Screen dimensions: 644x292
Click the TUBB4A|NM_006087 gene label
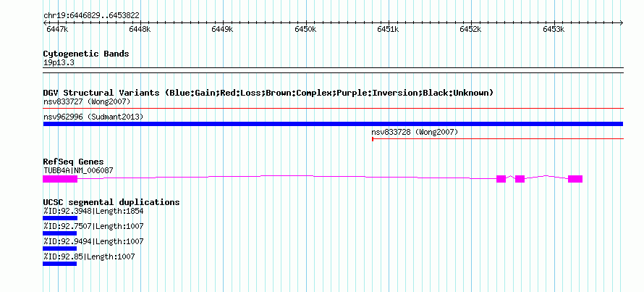(78, 170)
